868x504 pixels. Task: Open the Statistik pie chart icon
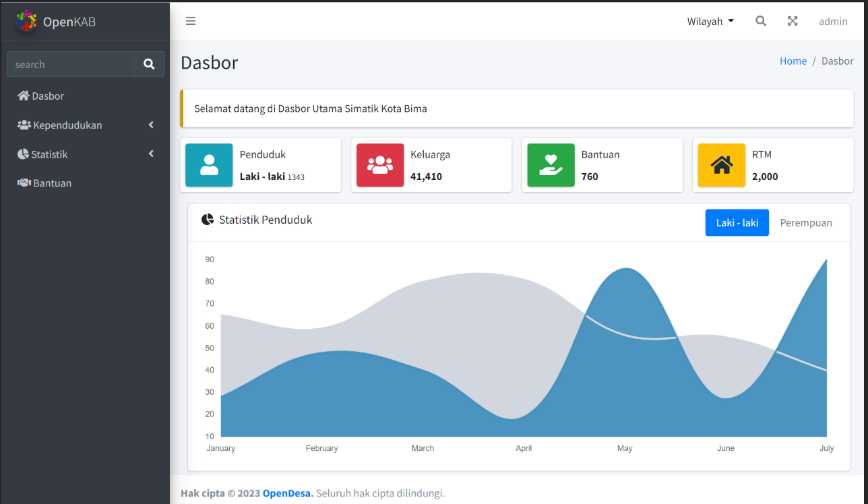click(23, 154)
